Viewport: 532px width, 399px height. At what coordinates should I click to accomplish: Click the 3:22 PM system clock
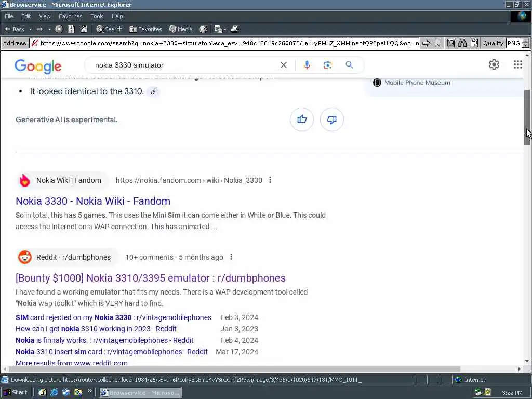pyautogui.click(x=512, y=393)
